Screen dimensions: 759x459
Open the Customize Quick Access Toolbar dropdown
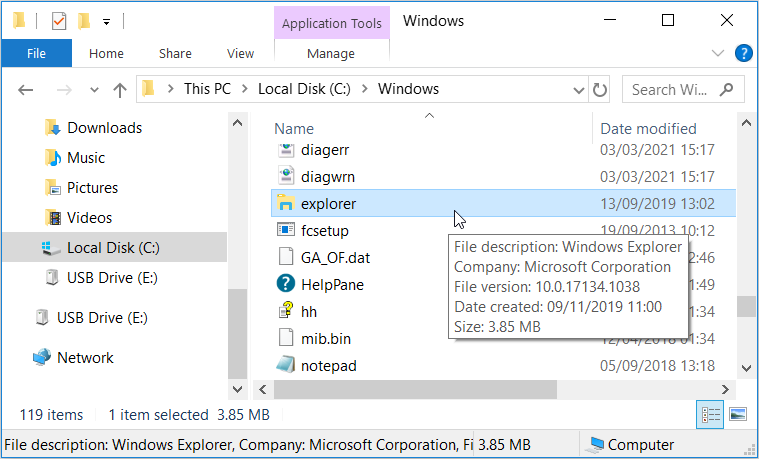(106, 21)
